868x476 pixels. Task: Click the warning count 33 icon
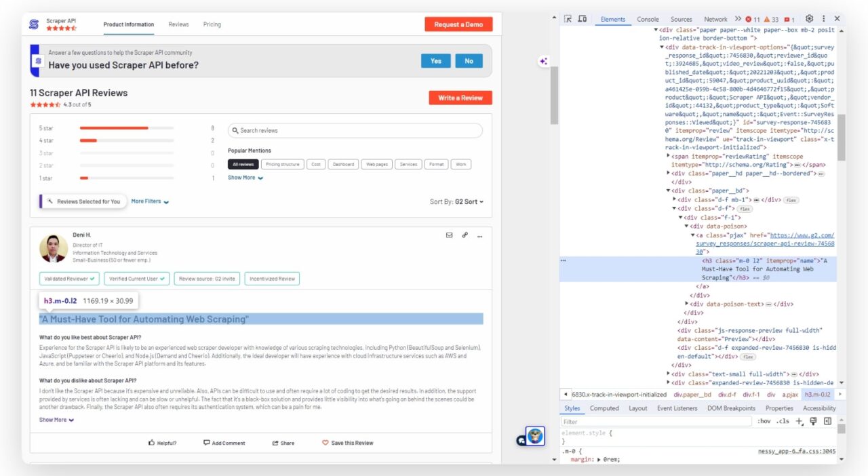[771, 20]
